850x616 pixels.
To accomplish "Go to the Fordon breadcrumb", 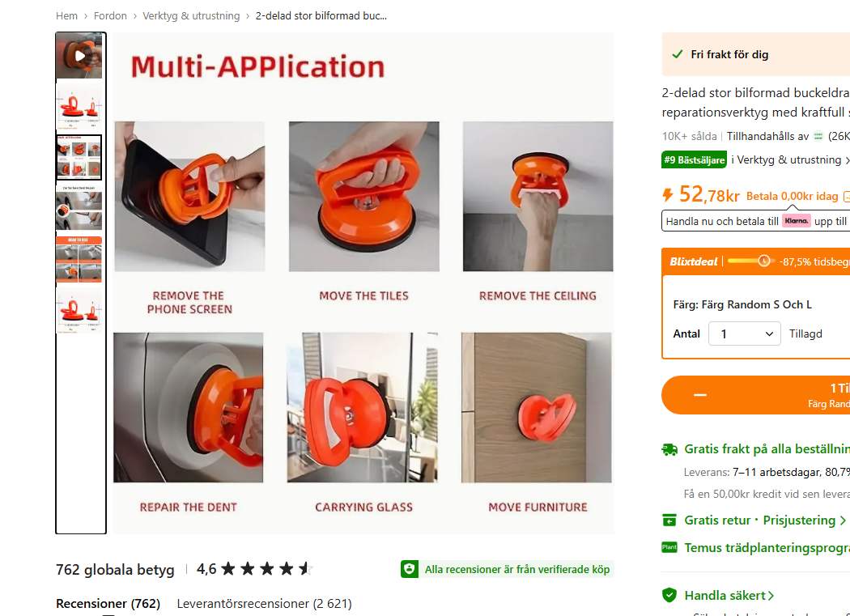I will click(110, 15).
